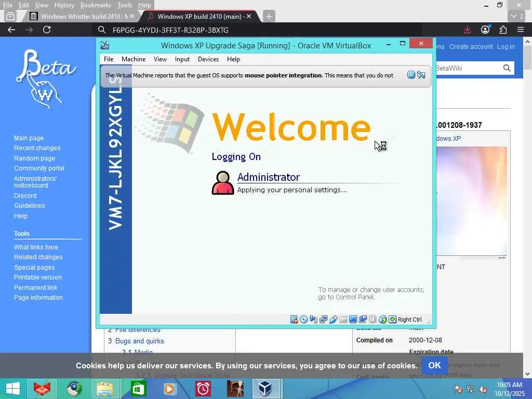This screenshot has height=399, width=532.
Task: Click the recording icon in VirtualBox status bar
Action: pyautogui.click(x=363, y=320)
